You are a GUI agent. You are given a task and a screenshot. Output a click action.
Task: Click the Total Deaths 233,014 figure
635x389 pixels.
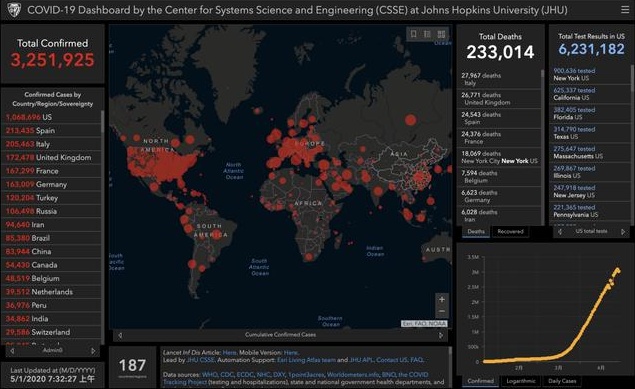[500, 52]
